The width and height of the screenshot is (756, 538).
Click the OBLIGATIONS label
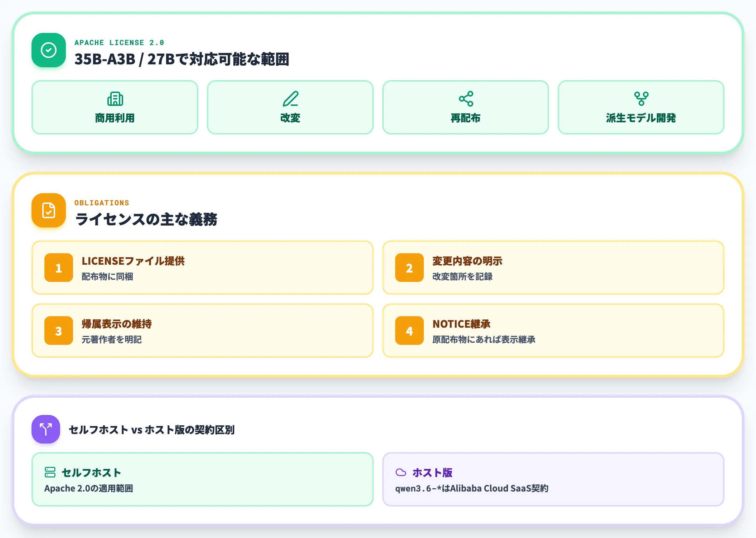(x=102, y=203)
